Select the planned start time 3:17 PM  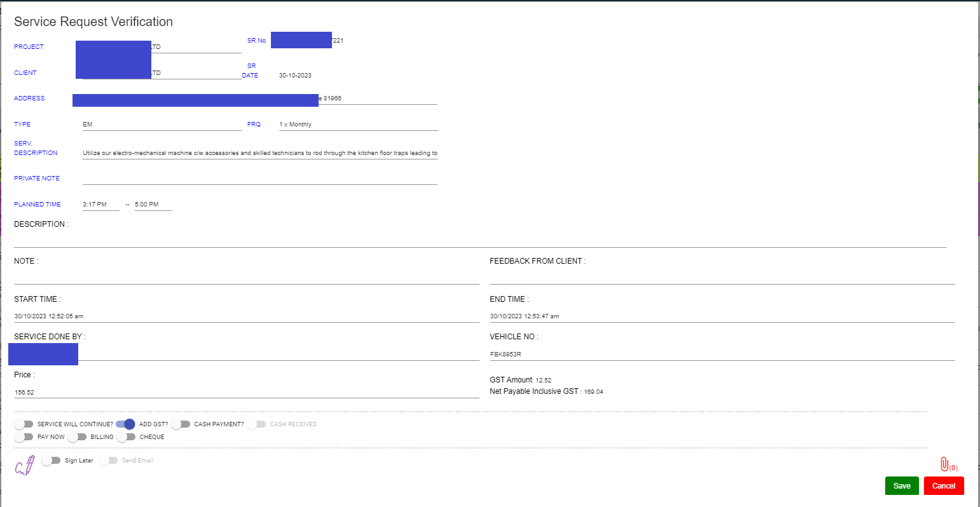coord(100,205)
